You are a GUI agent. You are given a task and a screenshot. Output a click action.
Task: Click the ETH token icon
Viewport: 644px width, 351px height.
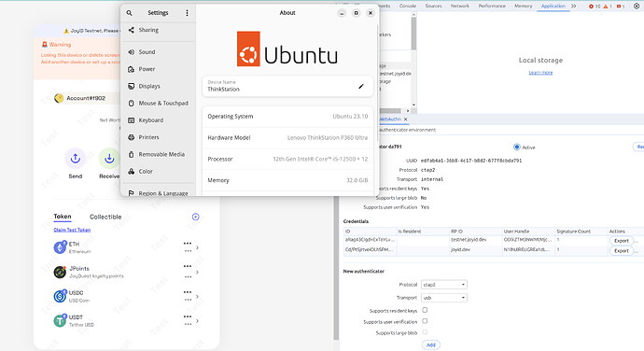60,247
